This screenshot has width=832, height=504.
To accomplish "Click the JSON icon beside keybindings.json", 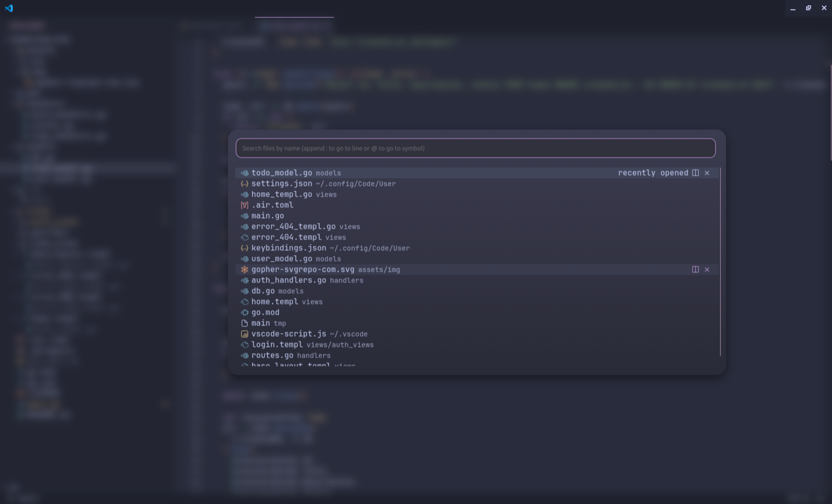I will (245, 248).
